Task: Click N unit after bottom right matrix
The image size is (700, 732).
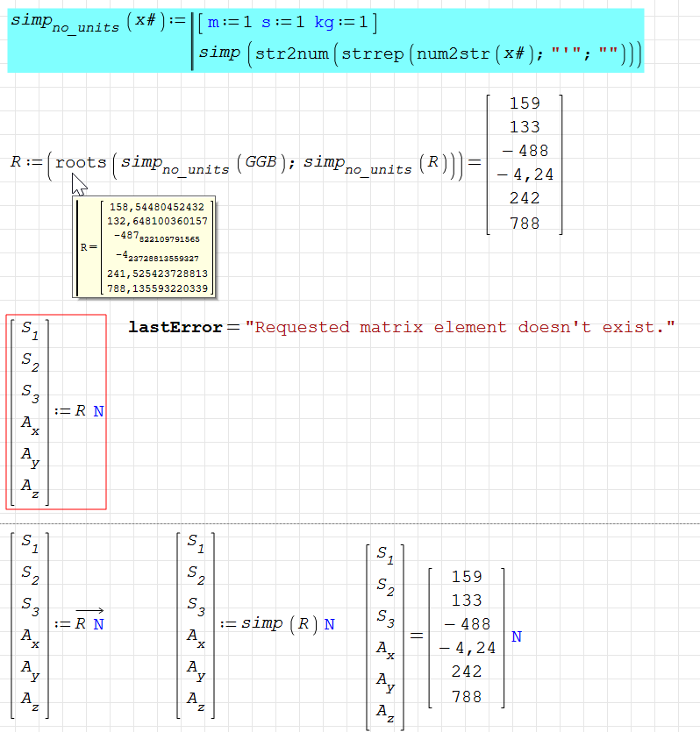Action: click(517, 636)
